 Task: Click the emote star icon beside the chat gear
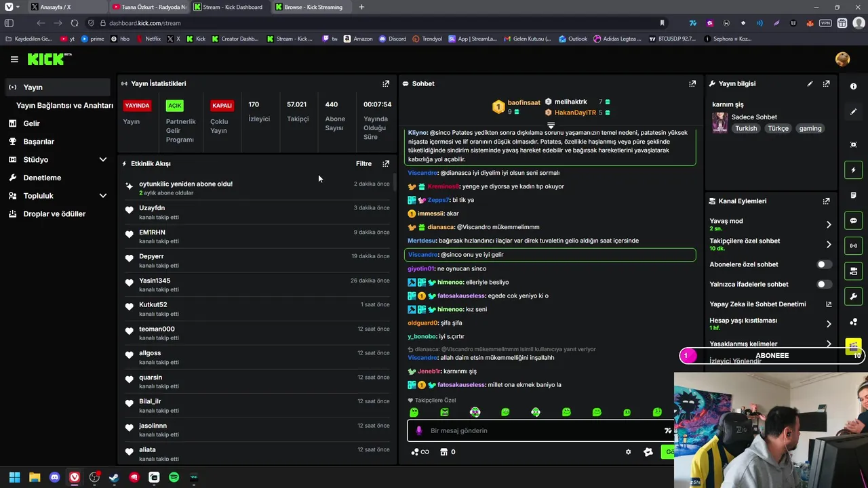648,452
